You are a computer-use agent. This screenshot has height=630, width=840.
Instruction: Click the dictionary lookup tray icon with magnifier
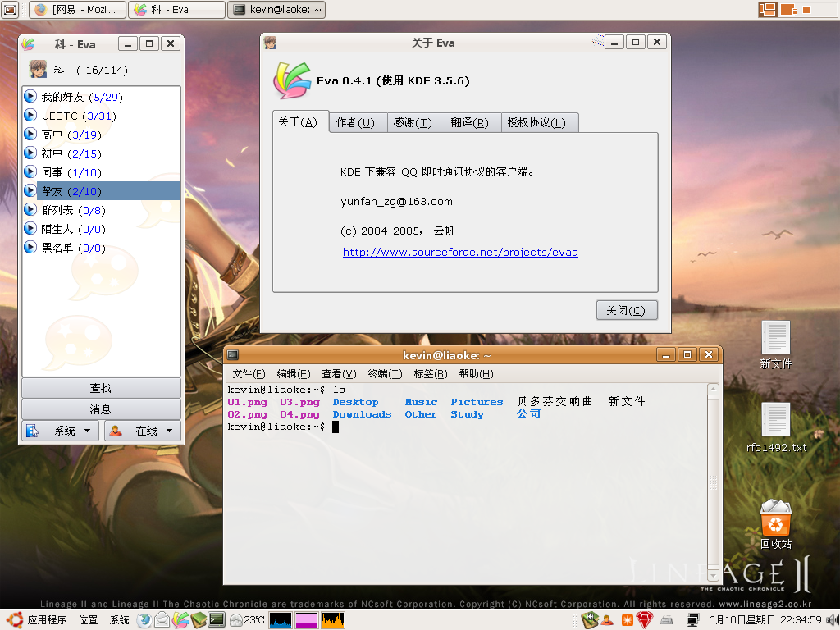pyautogui.click(x=589, y=619)
